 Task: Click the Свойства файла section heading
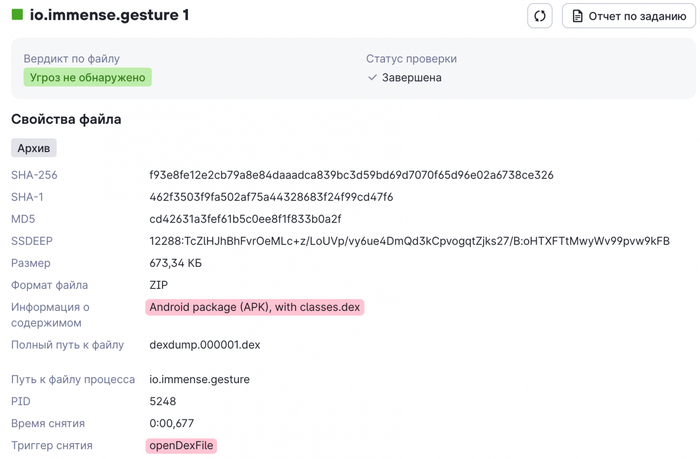click(66, 119)
